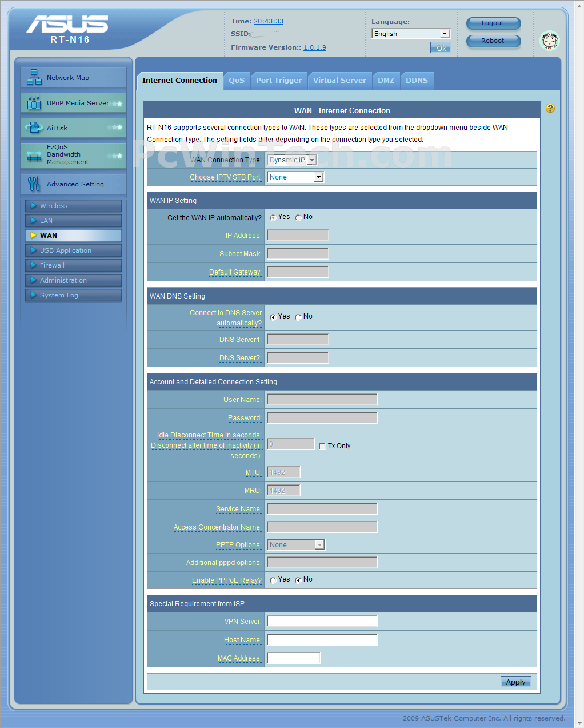Image resolution: width=584 pixels, height=728 pixels.
Task: Toggle the Tx Only checkbox
Action: coord(323,446)
